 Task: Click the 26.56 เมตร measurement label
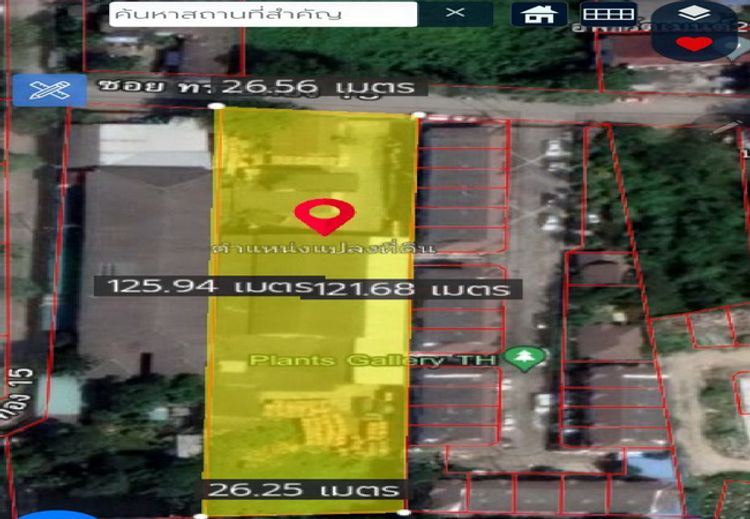pyautogui.click(x=318, y=87)
